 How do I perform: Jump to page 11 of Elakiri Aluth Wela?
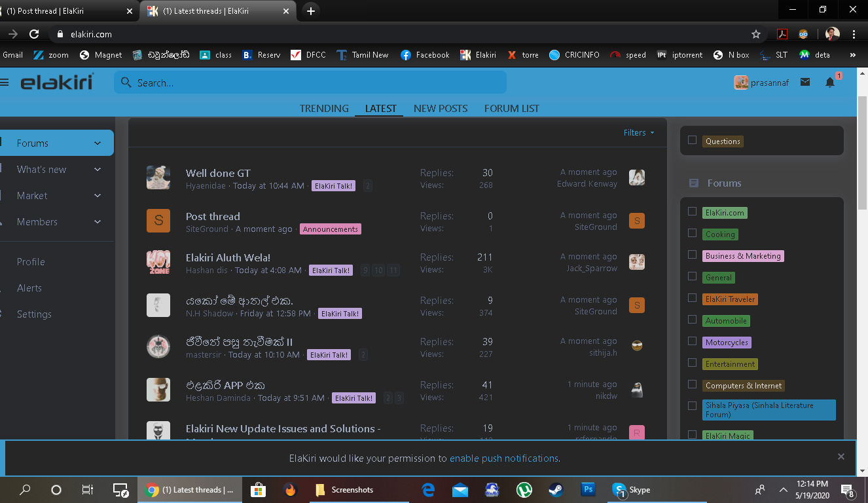pos(393,270)
